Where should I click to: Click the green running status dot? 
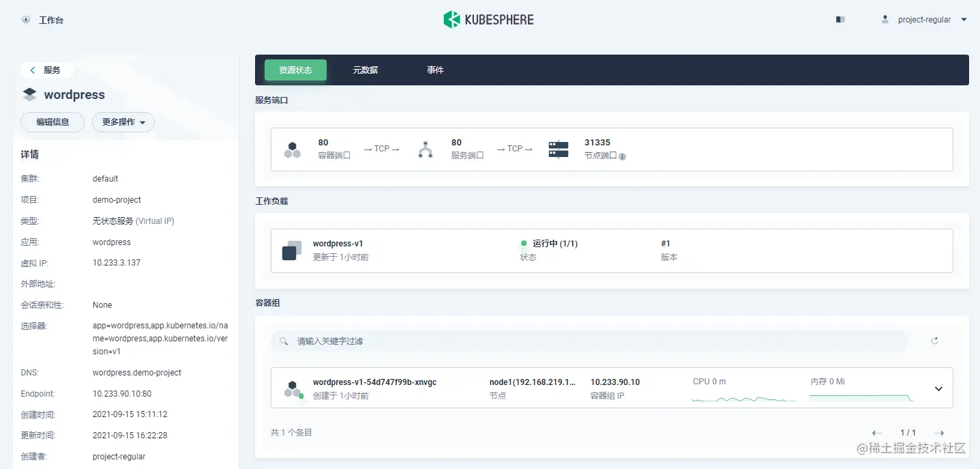tap(524, 243)
